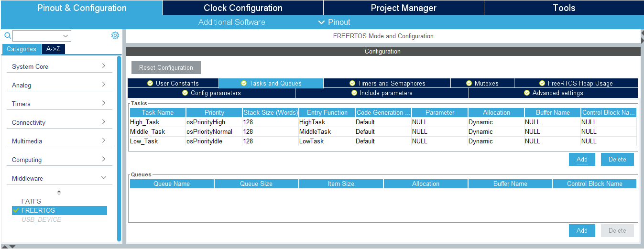Open the Mutexes tab

coord(482,83)
